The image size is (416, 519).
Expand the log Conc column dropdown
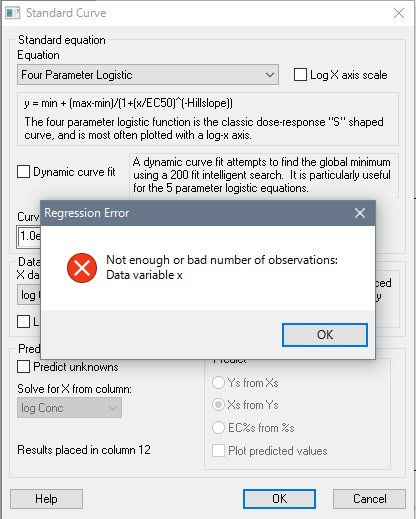[69, 408]
